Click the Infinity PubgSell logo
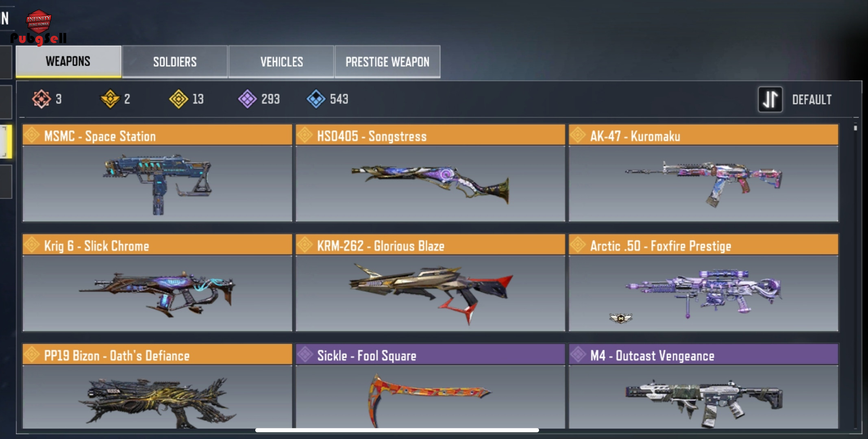The height and width of the screenshot is (439, 868). pyautogui.click(x=39, y=27)
